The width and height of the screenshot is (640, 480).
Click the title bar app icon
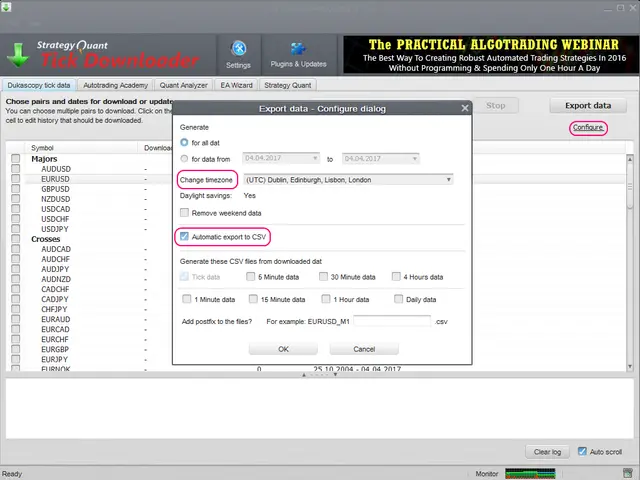point(6,7)
